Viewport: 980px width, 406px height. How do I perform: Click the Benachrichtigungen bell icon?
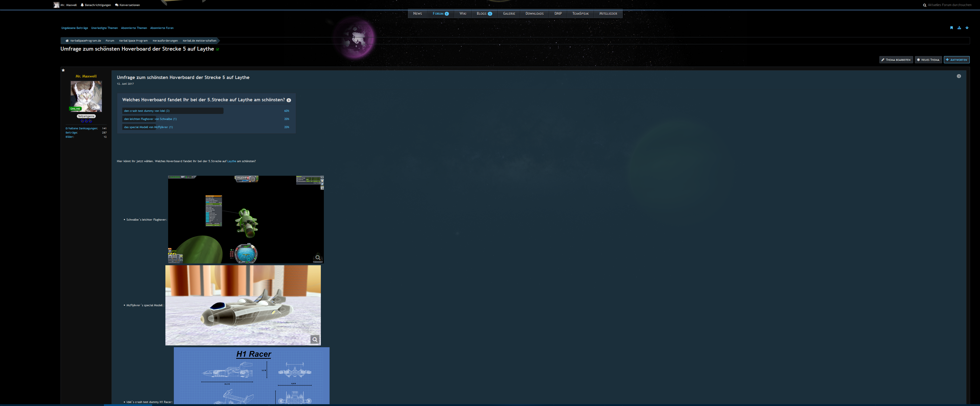pos(82,5)
